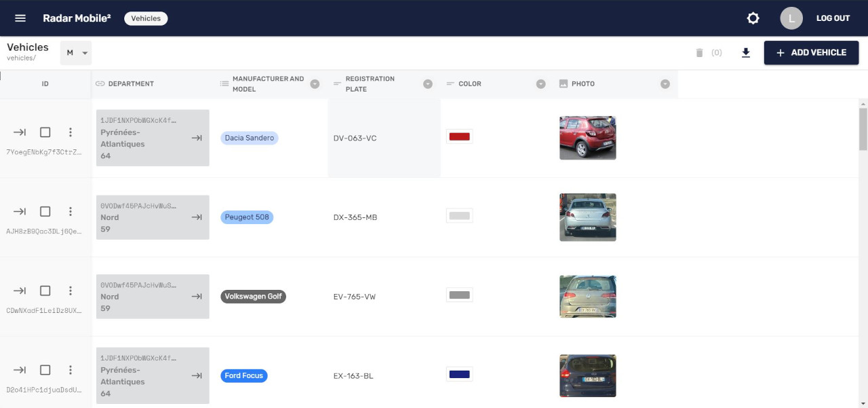Expand the Registration Plate column menu

pyautogui.click(x=428, y=84)
